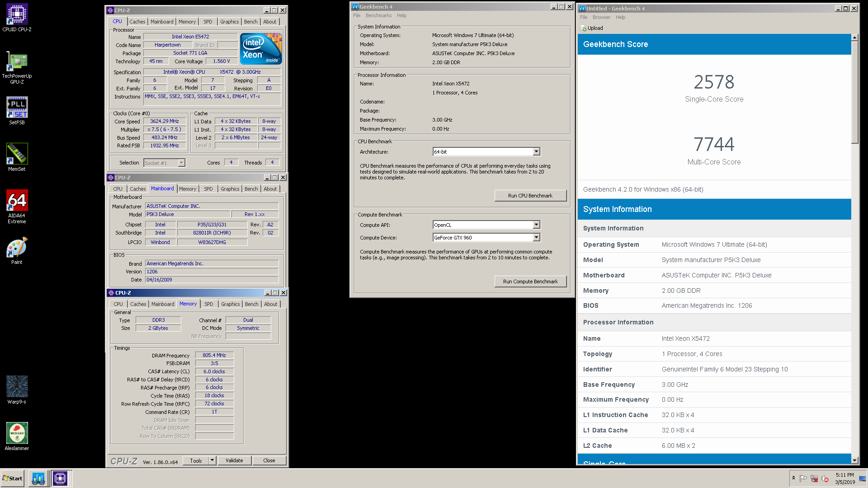Open the Warp9-s desktop icon
The image size is (868, 488).
pos(17,389)
